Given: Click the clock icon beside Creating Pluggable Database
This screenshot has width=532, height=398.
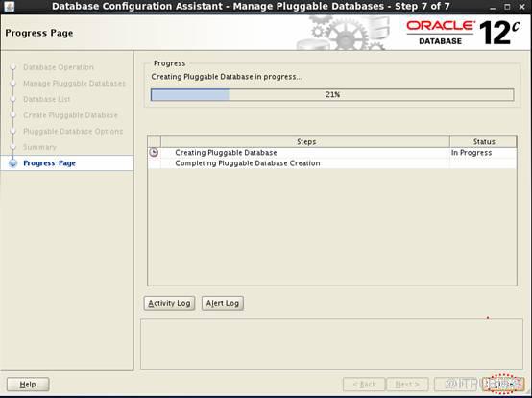Looking at the screenshot, I should [x=154, y=152].
